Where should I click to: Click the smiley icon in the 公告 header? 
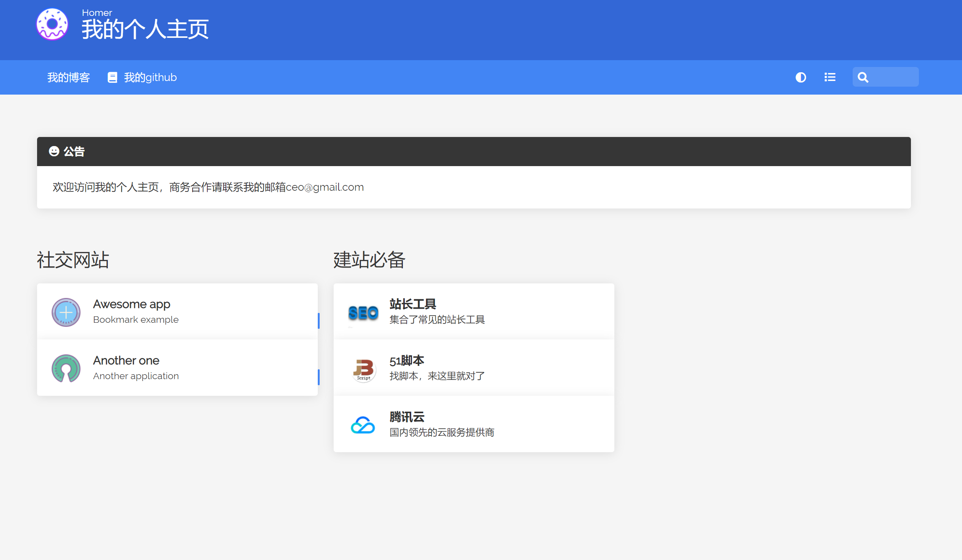tap(54, 151)
